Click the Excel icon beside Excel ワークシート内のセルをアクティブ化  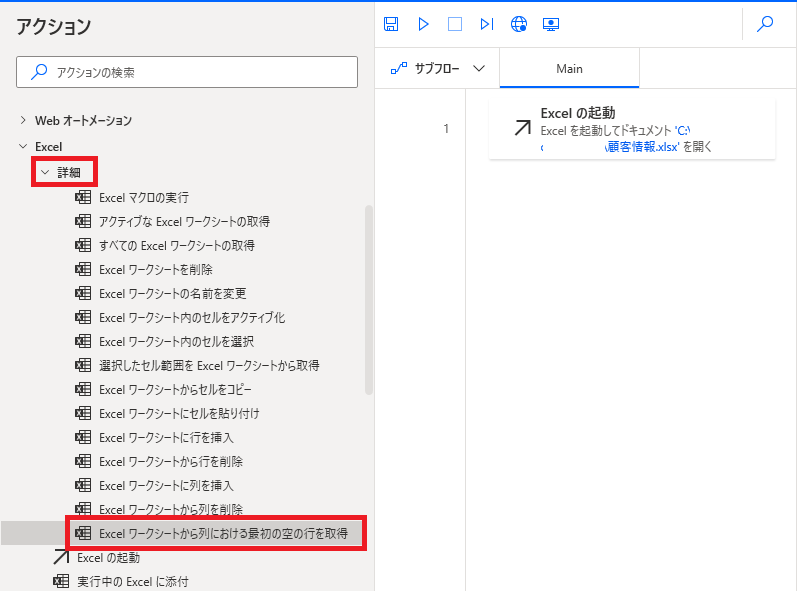coord(83,317)
